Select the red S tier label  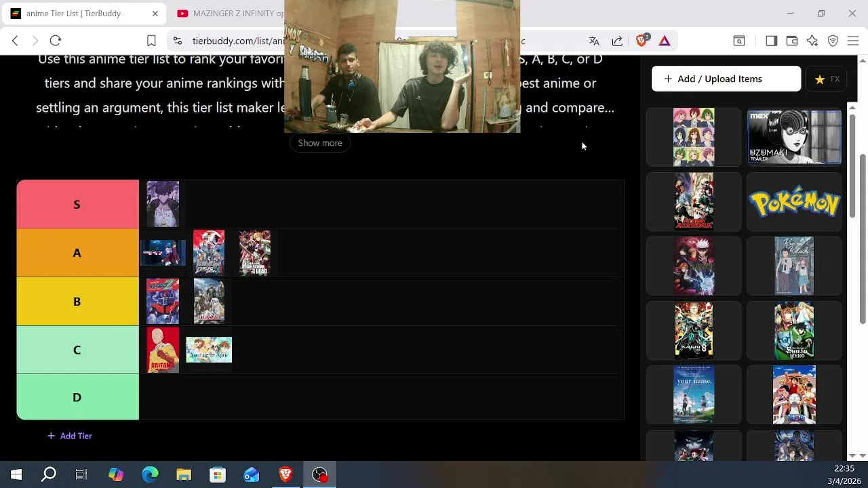click(x=77, y=204)
